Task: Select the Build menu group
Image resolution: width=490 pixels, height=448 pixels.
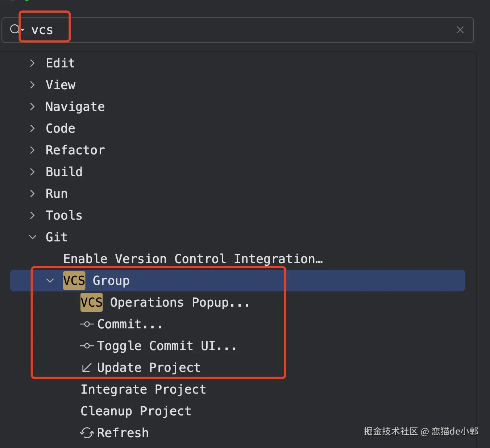Action: [x=64, y=172]
